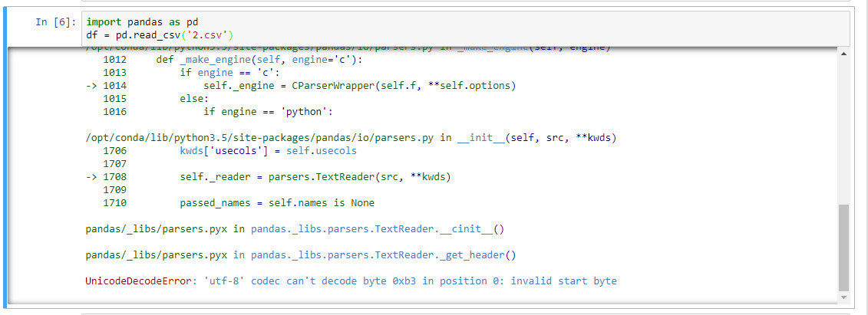The height and width of the screenshot is (315, 868).
Task: Click the output scrollbar down arrow
Action: coord(844,296)
